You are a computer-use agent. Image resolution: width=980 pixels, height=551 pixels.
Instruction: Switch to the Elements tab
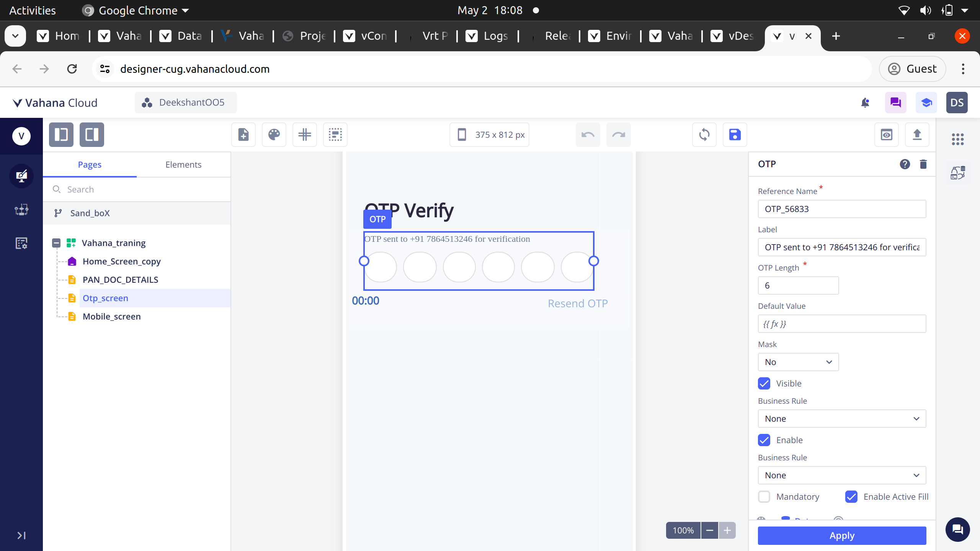click(x=183, y=165)
